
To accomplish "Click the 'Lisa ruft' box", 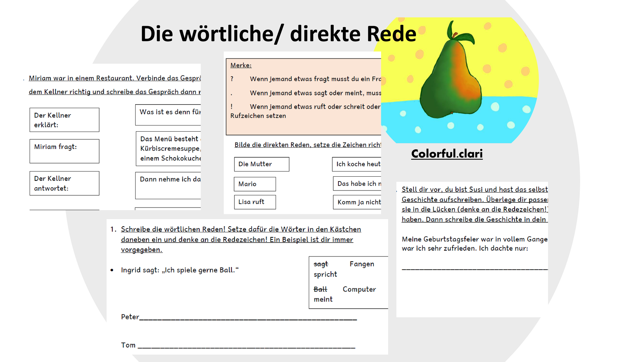I will 255,202.
